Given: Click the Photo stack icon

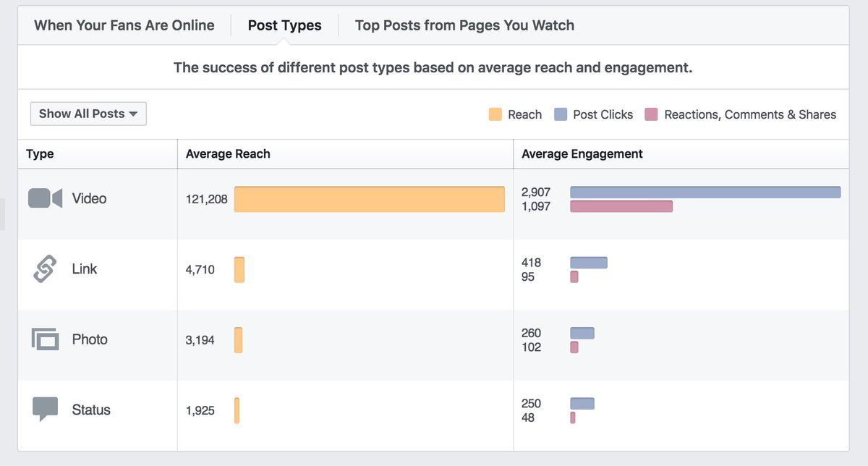Looking at the screenshot, I should pos(45,339).
